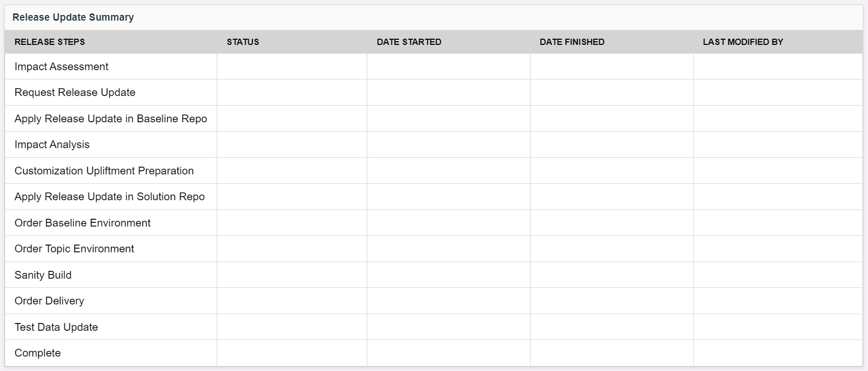Select Apply Release Update in Baseline Repo
Viewport: 868px width, 371px height.
(x=110, y=119)
